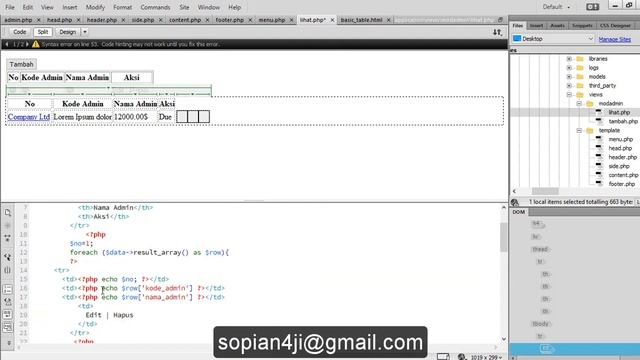Switch to the CSS Designer panel tab

pos(615,26)
